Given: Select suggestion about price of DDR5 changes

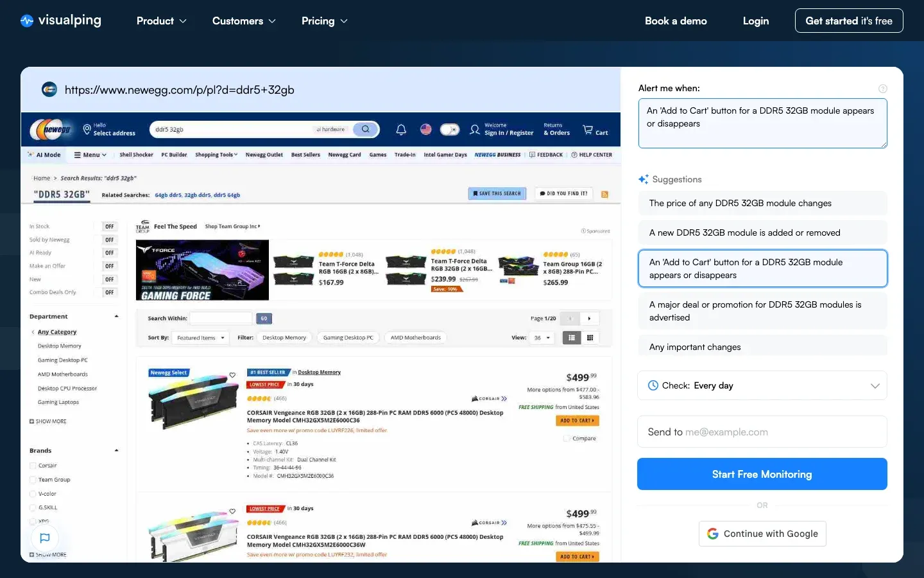Looking at the screenshot, I should tap(763, 203).
